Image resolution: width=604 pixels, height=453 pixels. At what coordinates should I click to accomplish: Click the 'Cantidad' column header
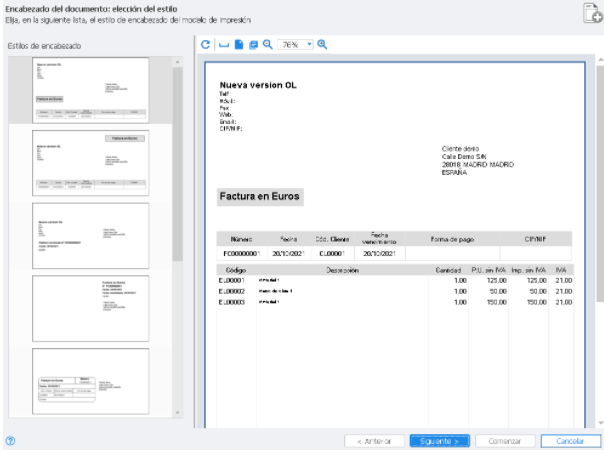point(448,270)
